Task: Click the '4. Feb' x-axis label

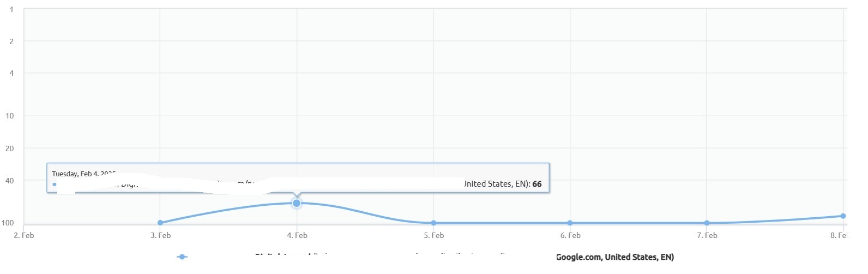Action: click(x=297, y=235)
